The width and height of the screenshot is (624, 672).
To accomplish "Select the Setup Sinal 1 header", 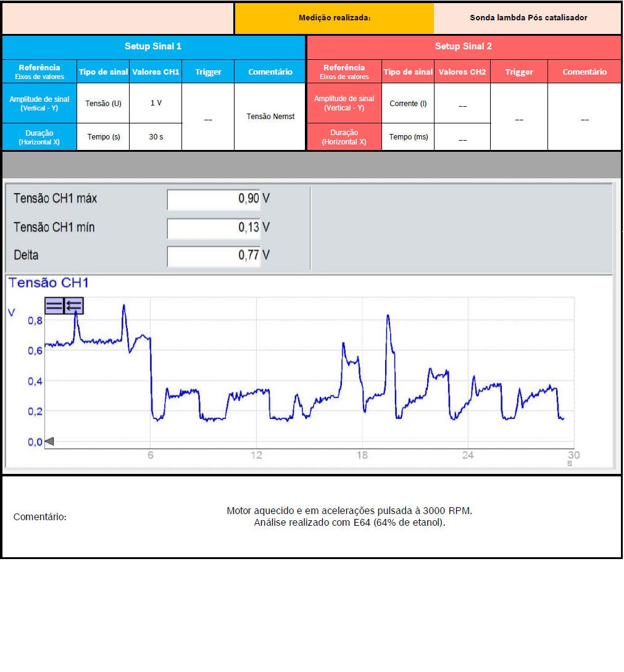I will 153,47.
